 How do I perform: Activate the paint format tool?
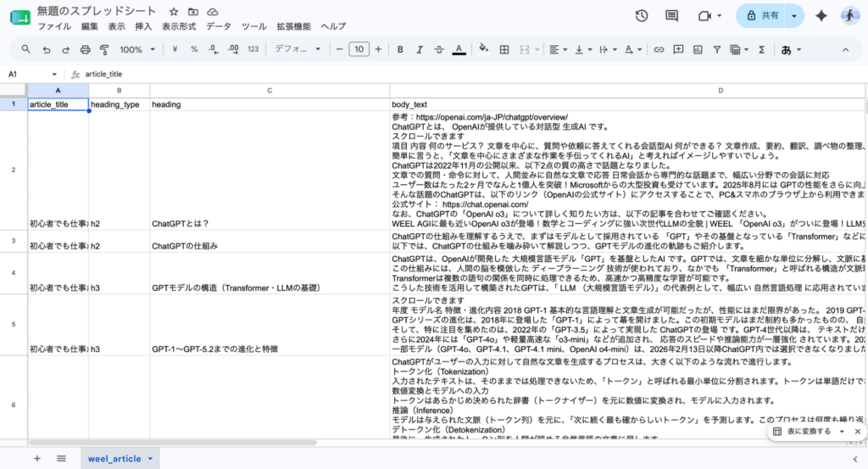[x=104, y=49]
